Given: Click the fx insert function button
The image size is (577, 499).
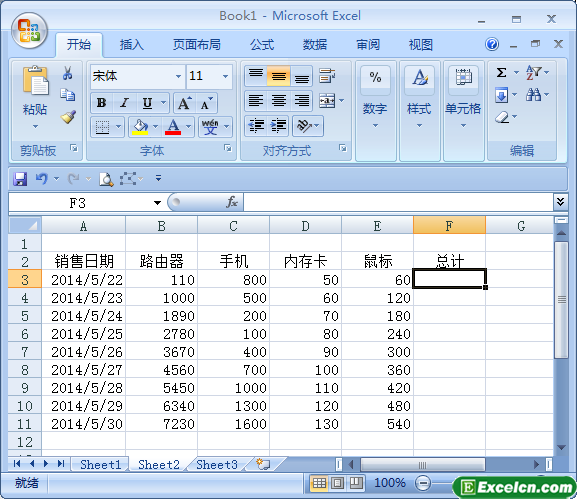Looking at the screenshot, I should point(231,202).
